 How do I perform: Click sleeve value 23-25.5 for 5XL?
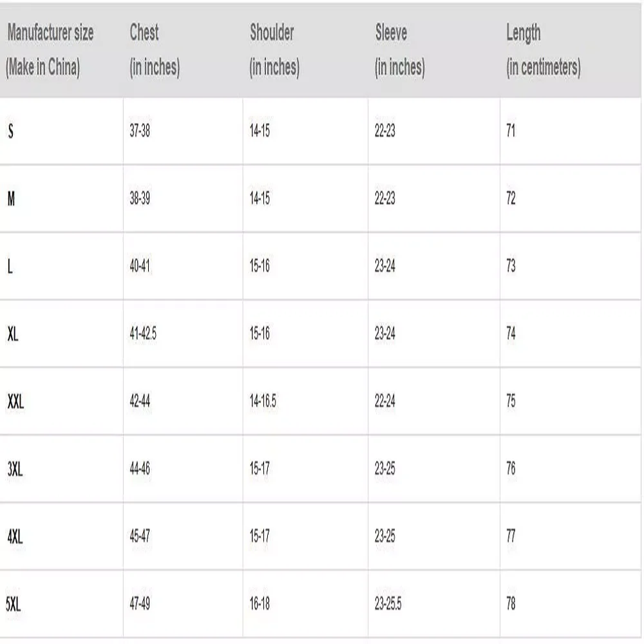388,603
